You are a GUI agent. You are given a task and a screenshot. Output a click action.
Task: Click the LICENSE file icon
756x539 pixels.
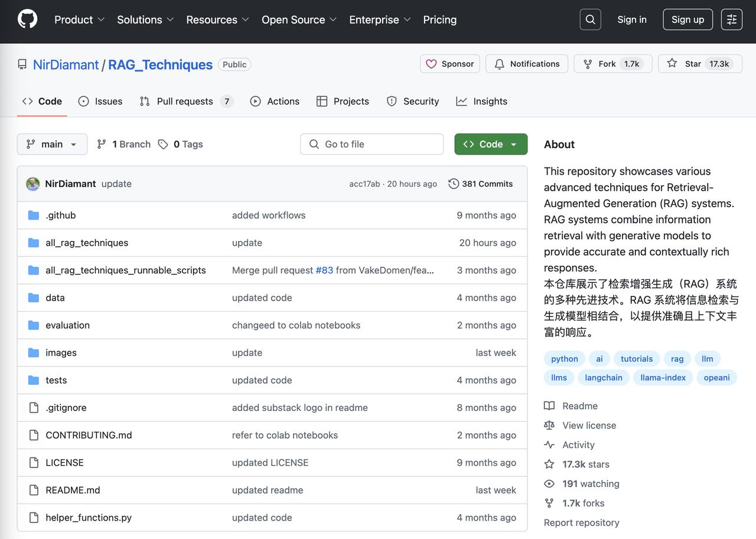pyautogui.click(x=34, y=462)
